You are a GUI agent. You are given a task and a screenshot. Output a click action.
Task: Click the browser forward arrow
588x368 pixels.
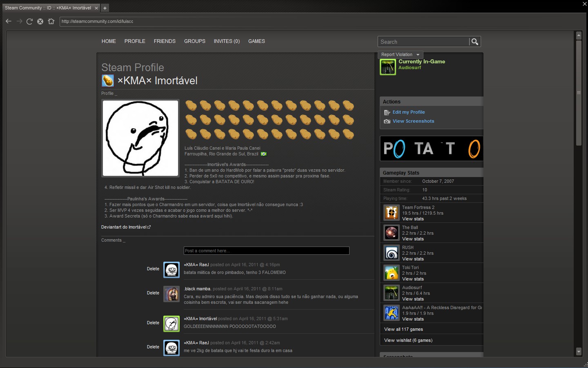19,21
